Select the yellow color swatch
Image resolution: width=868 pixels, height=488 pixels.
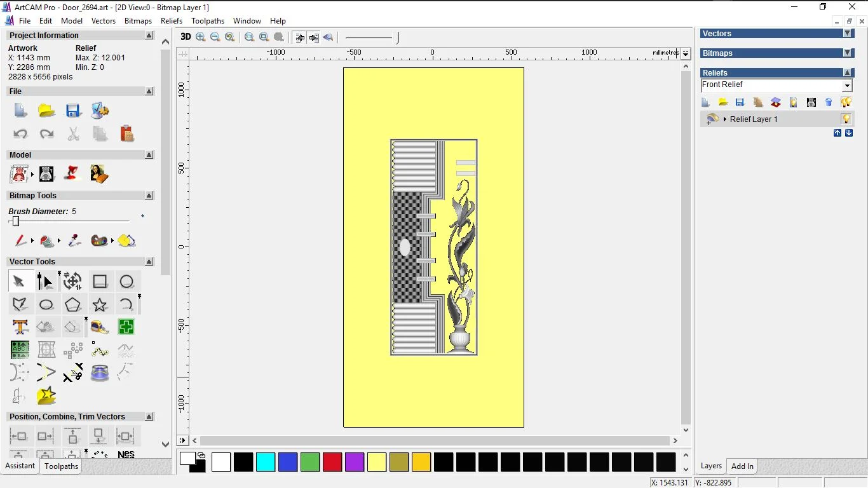377,463
